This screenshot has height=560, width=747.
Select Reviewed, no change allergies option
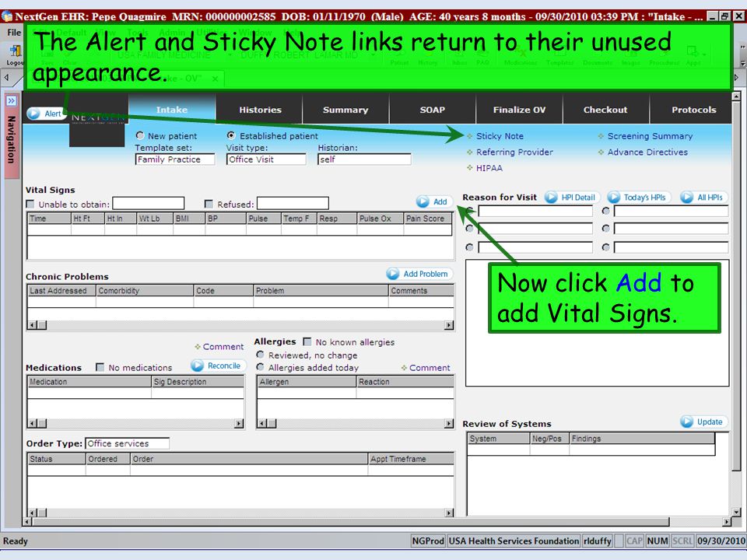tap(260, 355)
